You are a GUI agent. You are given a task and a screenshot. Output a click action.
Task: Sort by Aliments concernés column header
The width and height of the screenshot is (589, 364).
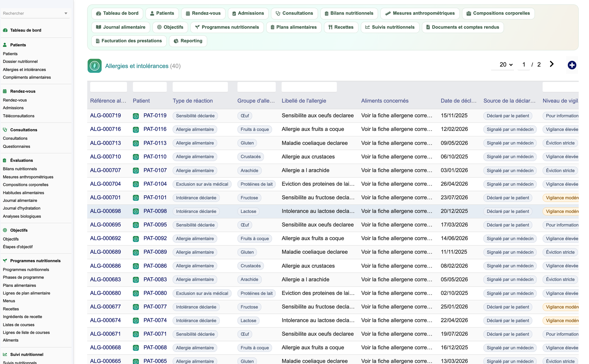(385, 101)
